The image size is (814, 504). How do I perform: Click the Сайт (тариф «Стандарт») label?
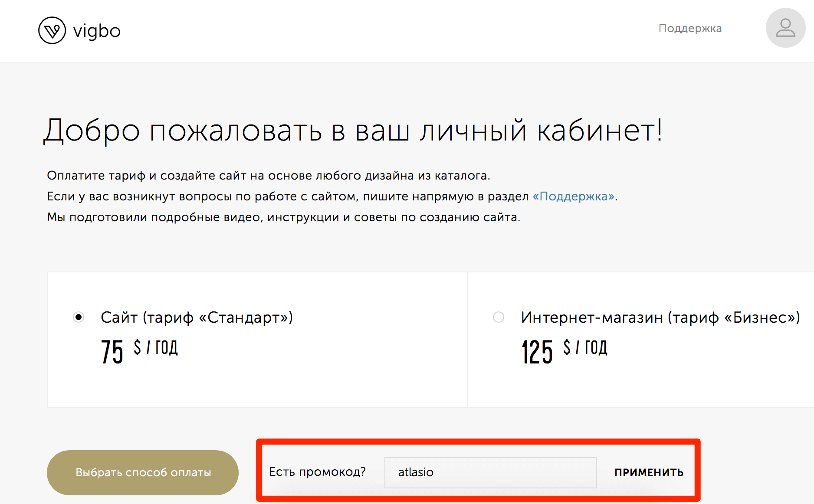point(197,317)
